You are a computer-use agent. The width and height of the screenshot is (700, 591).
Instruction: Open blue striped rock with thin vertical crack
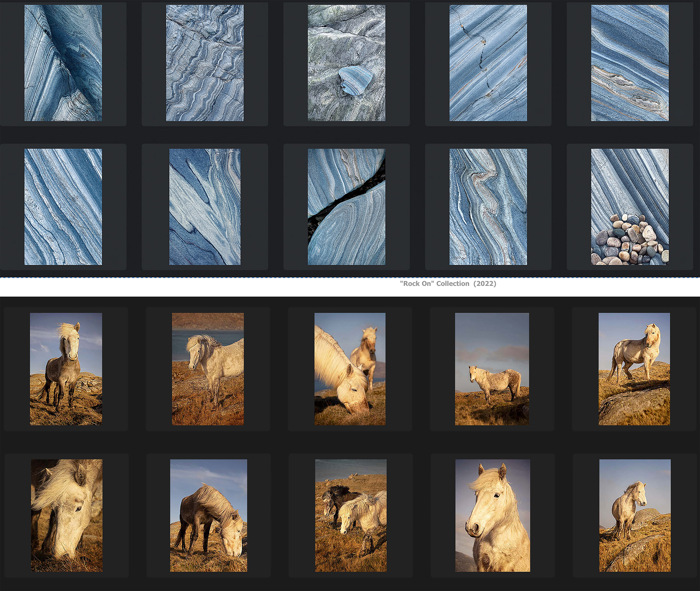pyautogui.click(x=488, y=63)
